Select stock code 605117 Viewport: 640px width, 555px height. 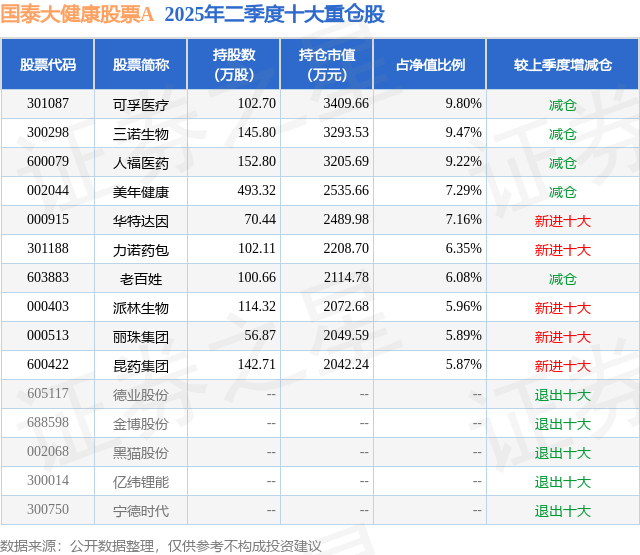click(x=48, y=393)
